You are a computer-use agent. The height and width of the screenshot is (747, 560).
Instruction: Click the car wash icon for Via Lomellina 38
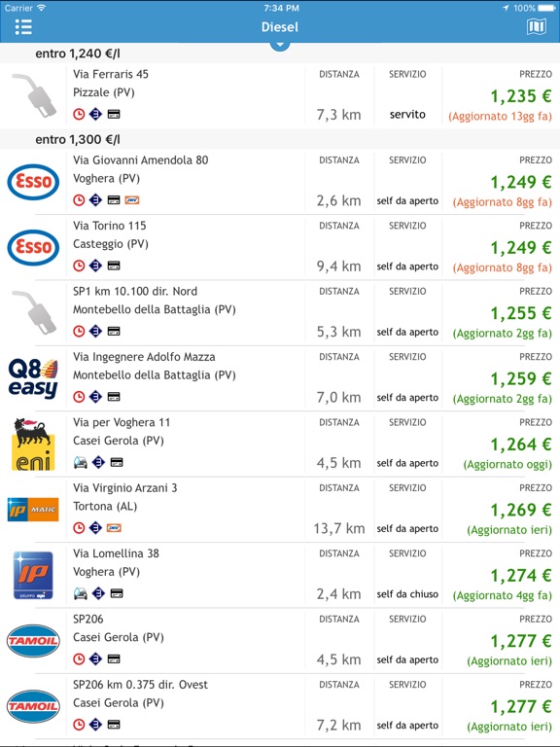(x=80, y=593)
